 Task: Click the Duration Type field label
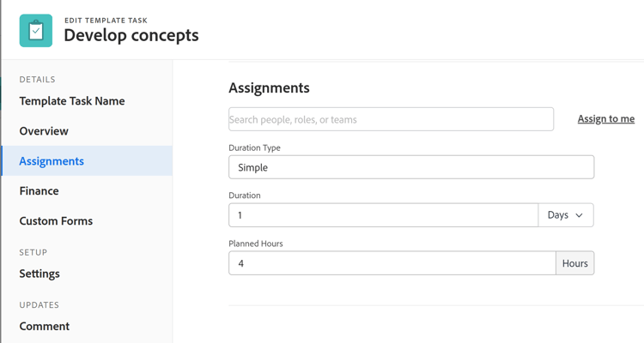point(254,147)
